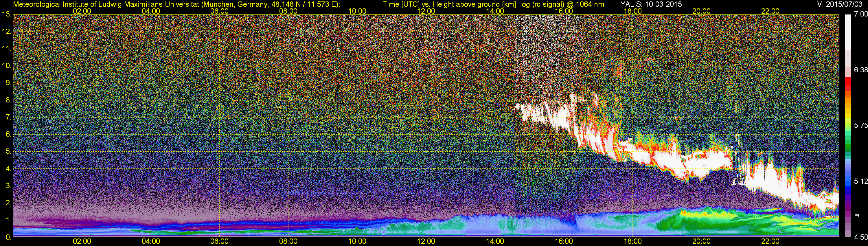The height and width of the screenshot is (246, 868).
Task: Click the "12:00" label on the bottom time axis
Action: pos(426,242)
